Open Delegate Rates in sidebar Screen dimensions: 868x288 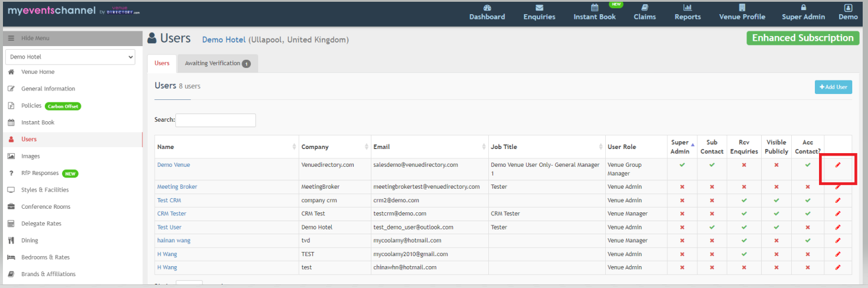click(41, 224)
